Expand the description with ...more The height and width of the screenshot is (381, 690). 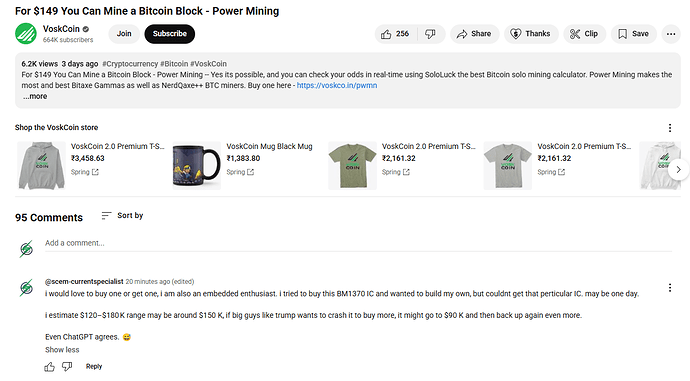point(35,96)
